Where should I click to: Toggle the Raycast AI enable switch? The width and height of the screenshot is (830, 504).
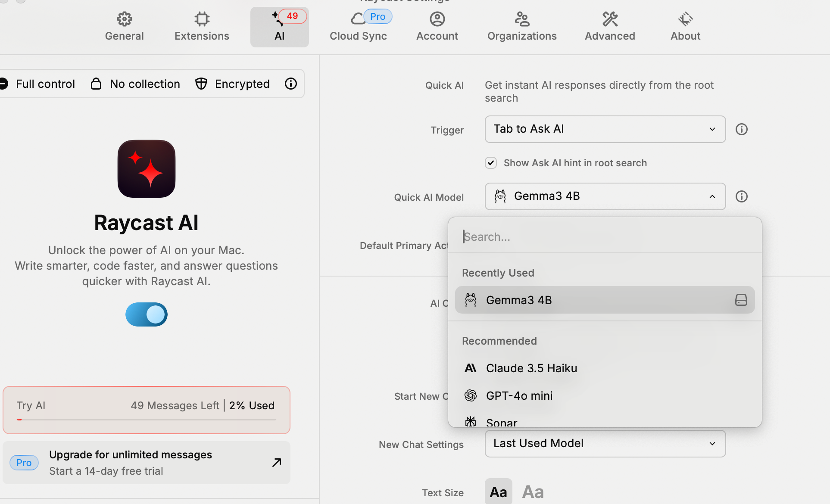click(x=147, y=314)
